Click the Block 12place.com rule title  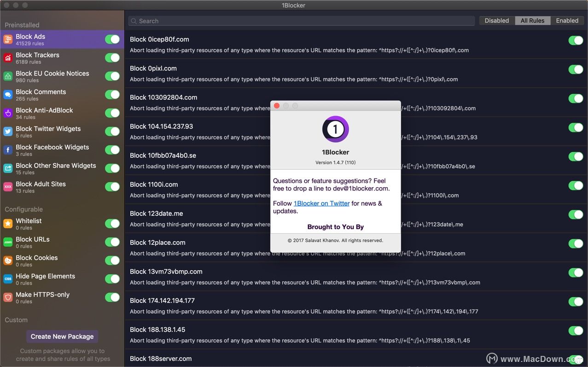[x=157, y=243]
